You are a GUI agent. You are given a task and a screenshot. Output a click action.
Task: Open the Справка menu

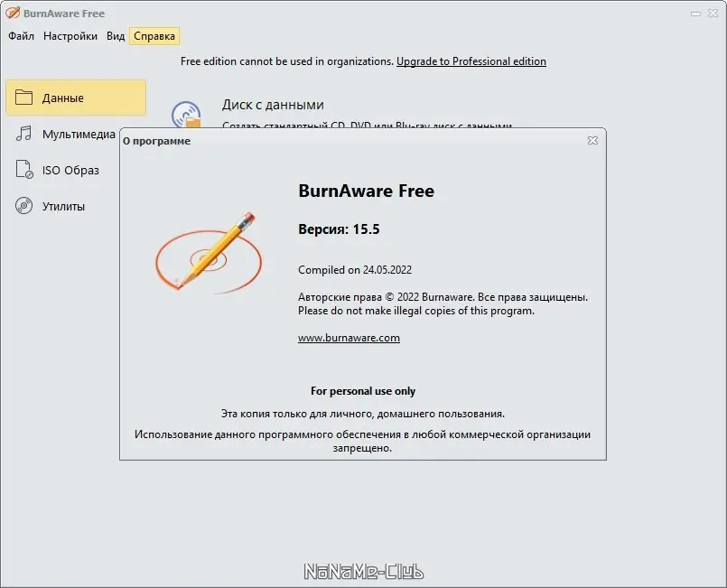point(154,36)
